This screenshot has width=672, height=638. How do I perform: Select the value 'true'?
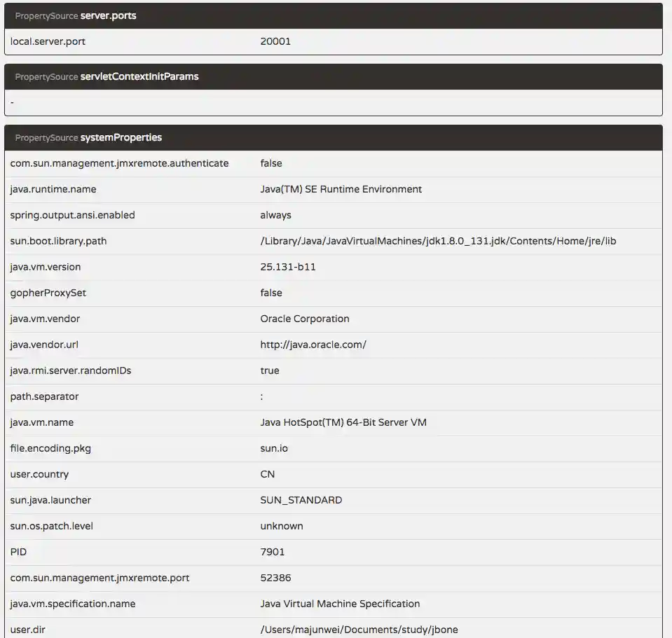270,370
